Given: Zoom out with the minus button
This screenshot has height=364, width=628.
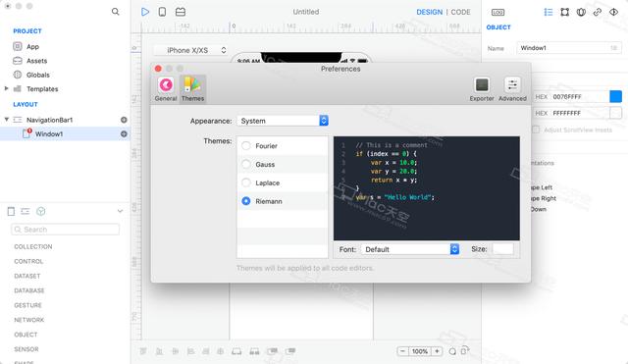Looking at the screenshot, I should pos(403,351).
